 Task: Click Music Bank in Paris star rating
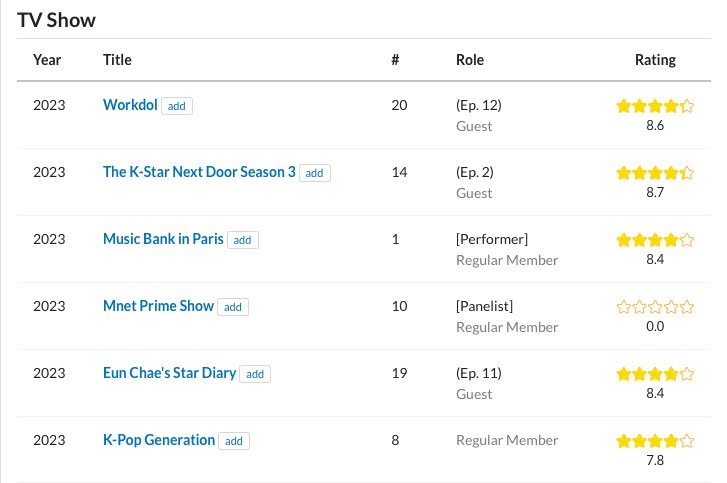[x=655, y=240]
